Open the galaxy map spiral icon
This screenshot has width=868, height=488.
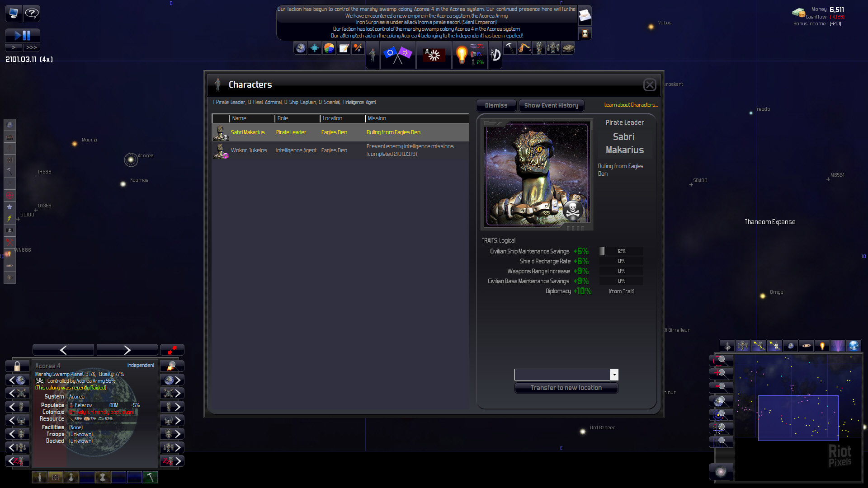point(721,471)
